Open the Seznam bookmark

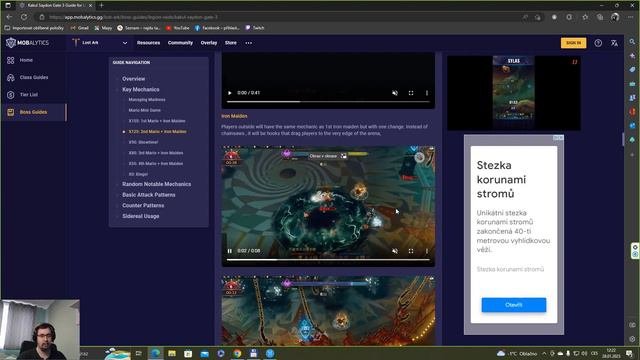139,28
